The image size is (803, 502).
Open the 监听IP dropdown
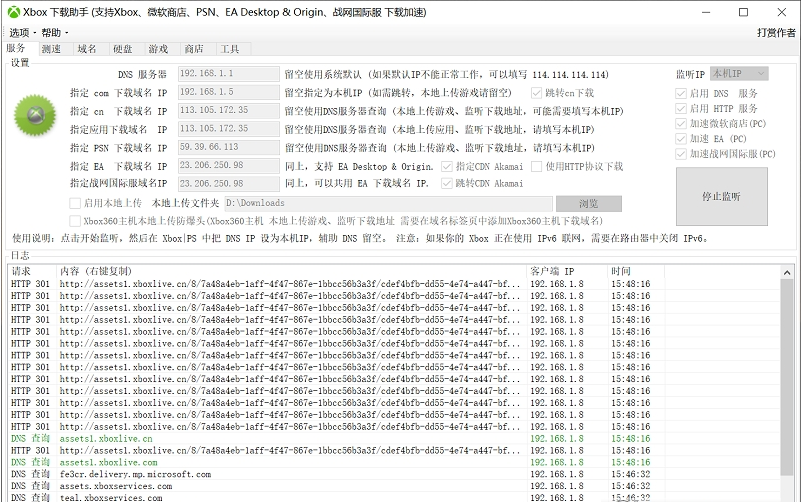[x=739, y=74]
